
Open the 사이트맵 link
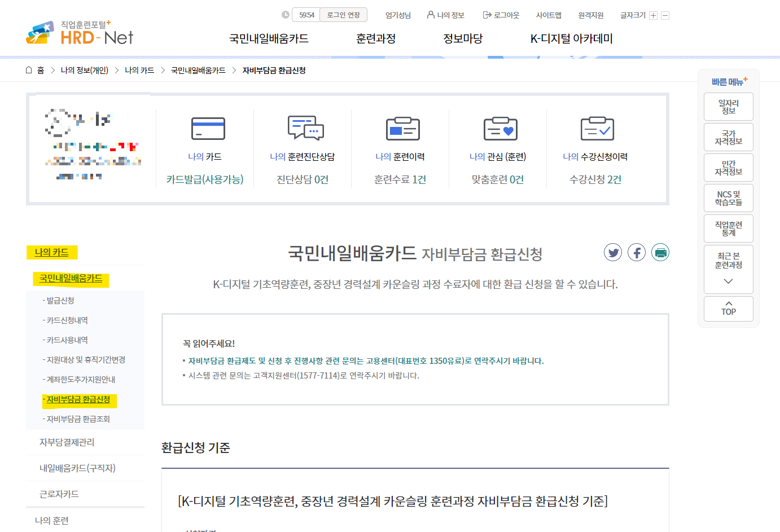(549, 15)
